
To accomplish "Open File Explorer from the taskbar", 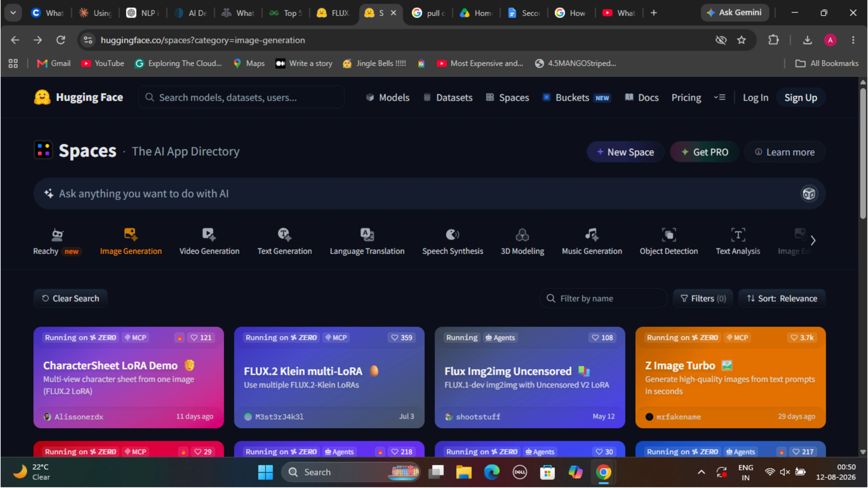I will click(464, 472).
